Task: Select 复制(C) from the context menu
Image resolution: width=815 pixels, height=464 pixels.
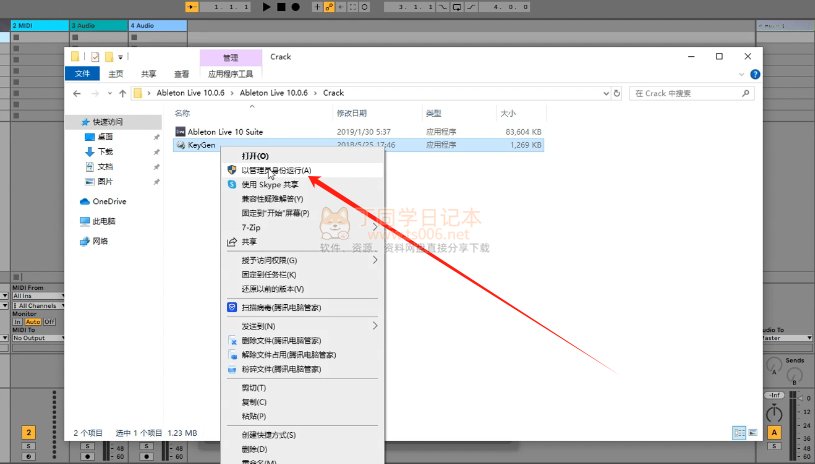Action: 255,401
